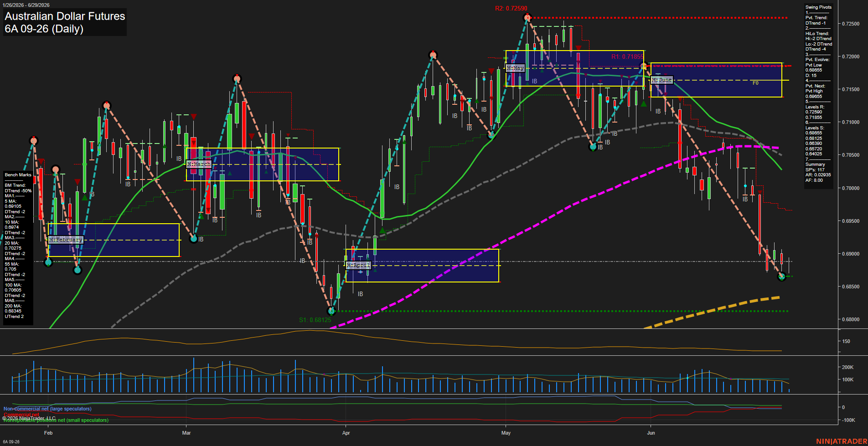Screen dimensions: 868x446
Task: Click the 'M:June' monthly box label
Action: (662, 80)
